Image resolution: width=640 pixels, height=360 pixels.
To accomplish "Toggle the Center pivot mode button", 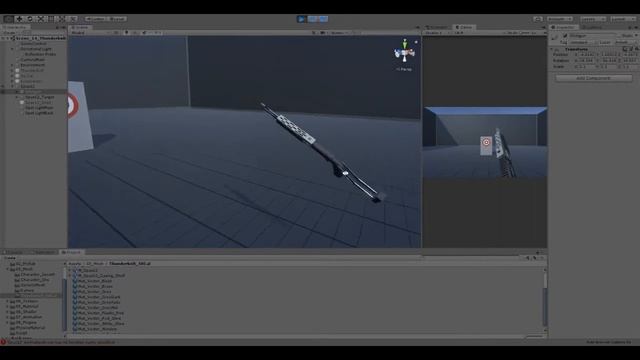I will (96, 19).
